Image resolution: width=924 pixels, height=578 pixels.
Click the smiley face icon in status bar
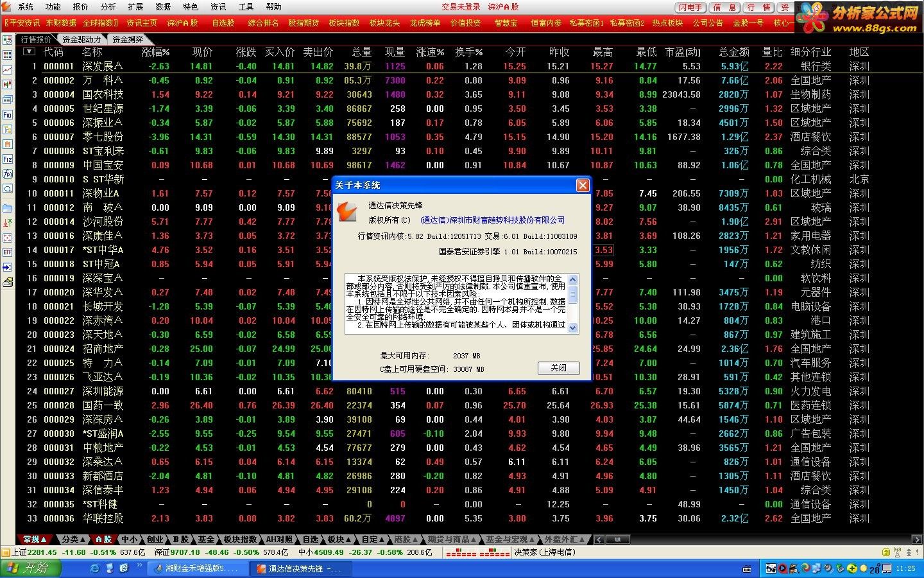[x=886, y=552]
